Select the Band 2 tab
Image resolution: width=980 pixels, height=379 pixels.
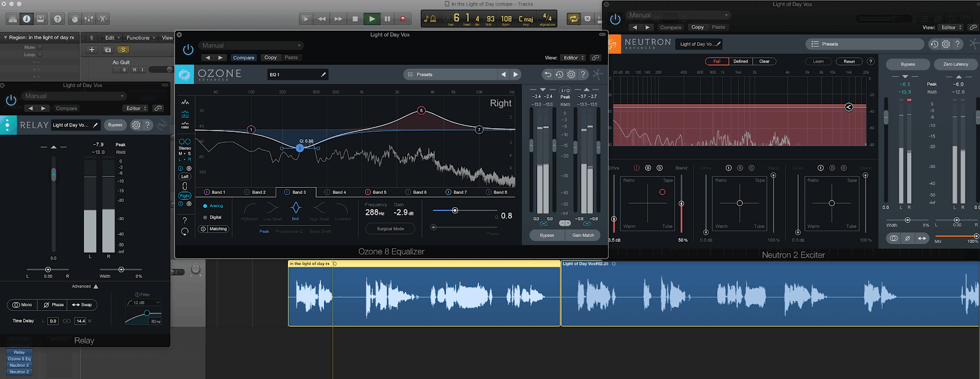point(255,192)
